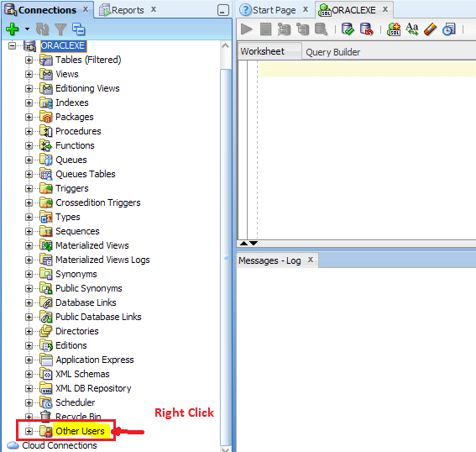Expand the Triggers node

pyautogui.click(x=29, y=188)
